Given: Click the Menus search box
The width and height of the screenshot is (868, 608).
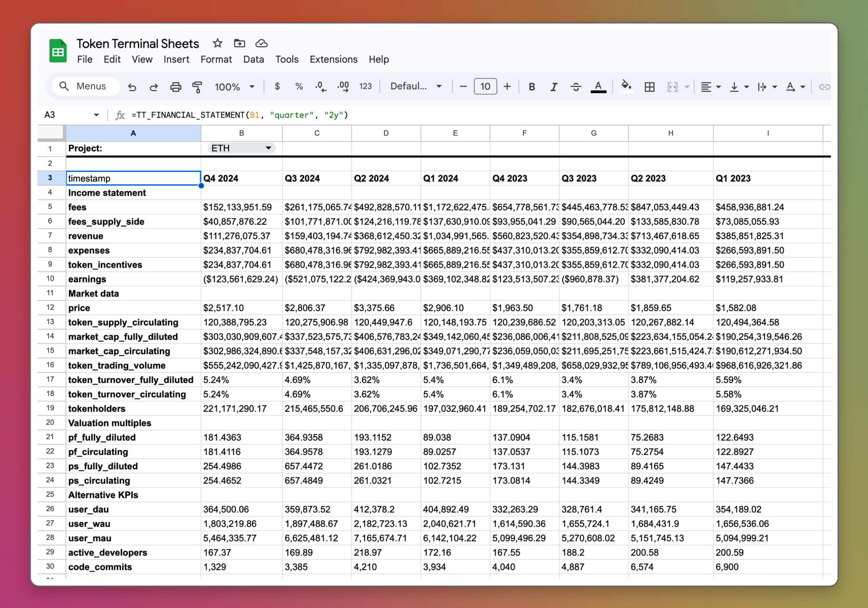Looking at the screenshot, I should click(x=86, y=86).
